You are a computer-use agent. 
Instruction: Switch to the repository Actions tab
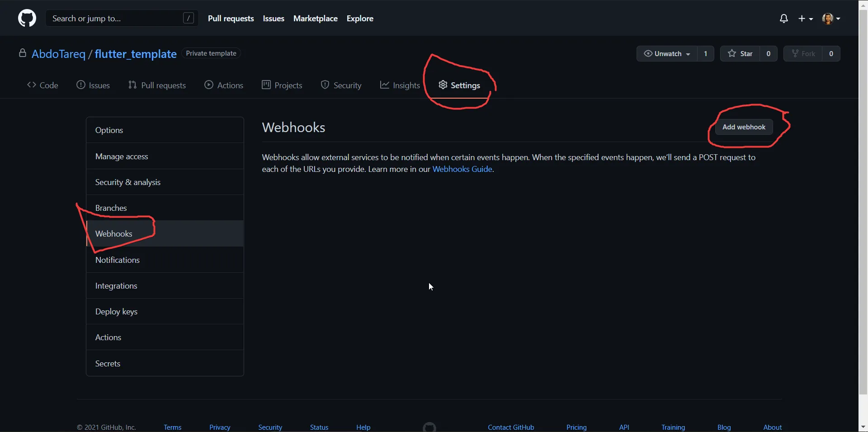point(224,85)
